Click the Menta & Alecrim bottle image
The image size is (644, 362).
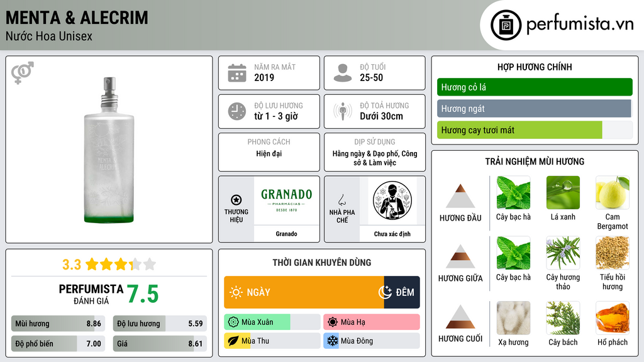tap(109, 150)
